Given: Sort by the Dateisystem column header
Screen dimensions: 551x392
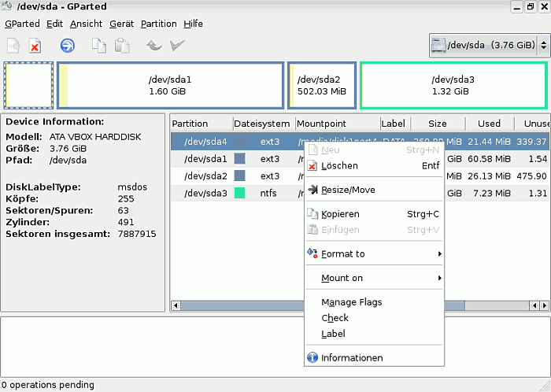Looking at the screenshot, I should pos(262,124).
